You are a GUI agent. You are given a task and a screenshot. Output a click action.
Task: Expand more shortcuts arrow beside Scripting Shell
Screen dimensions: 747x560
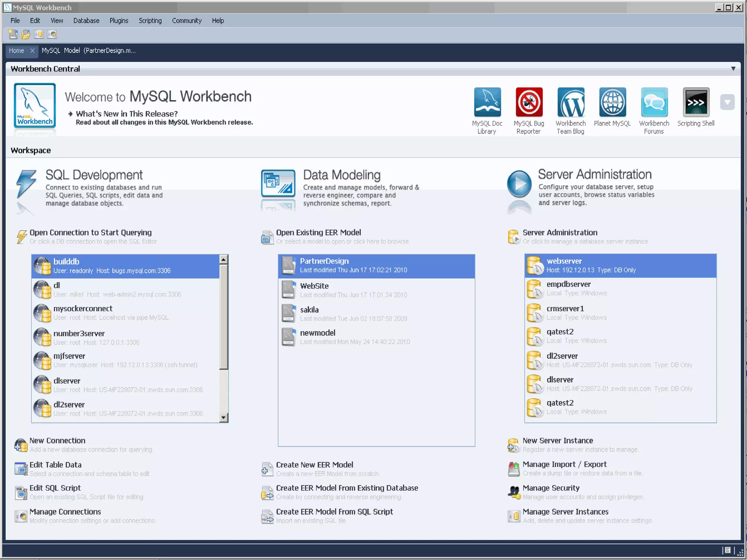[x=727, y=102]
